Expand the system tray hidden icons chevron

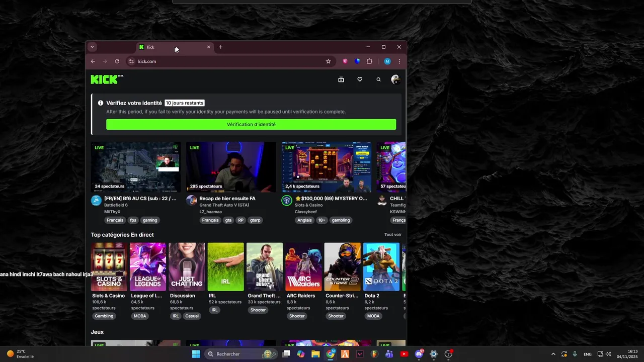(x=553, y=354)
